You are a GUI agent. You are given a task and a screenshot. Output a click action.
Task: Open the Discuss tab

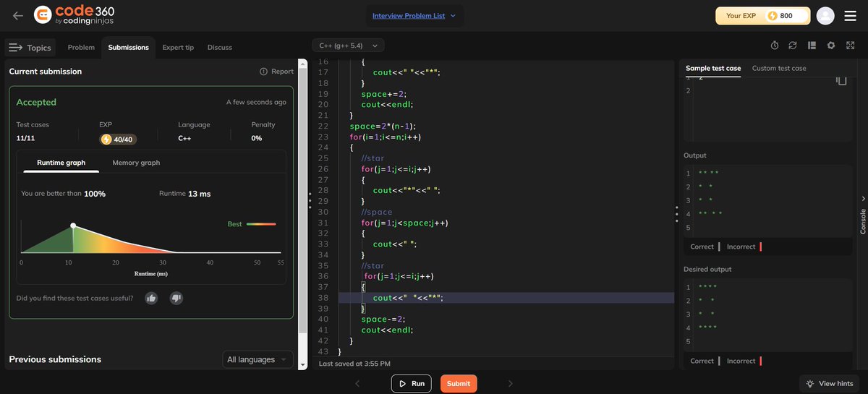click(220, 47)
